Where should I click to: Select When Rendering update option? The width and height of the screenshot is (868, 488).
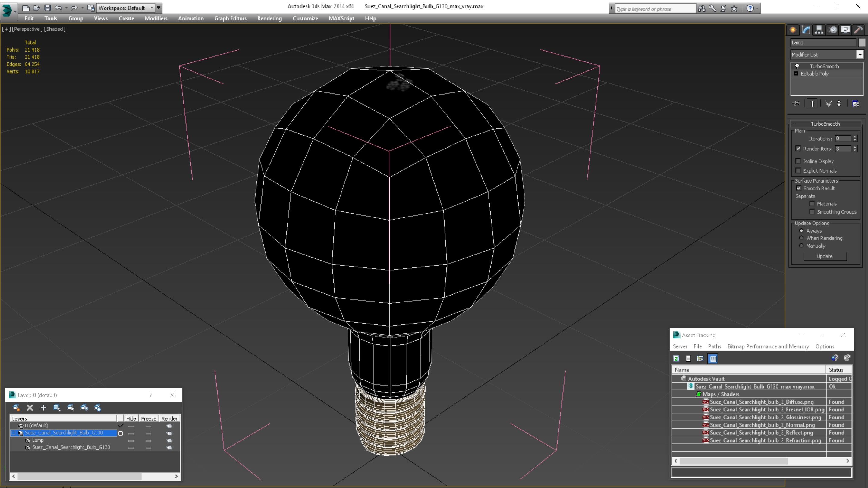point(801,238)
